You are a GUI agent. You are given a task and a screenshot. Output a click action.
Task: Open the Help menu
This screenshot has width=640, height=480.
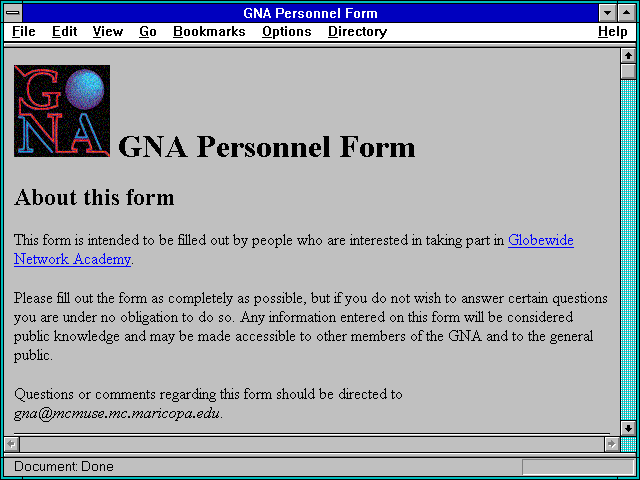[x=613, y=32]
